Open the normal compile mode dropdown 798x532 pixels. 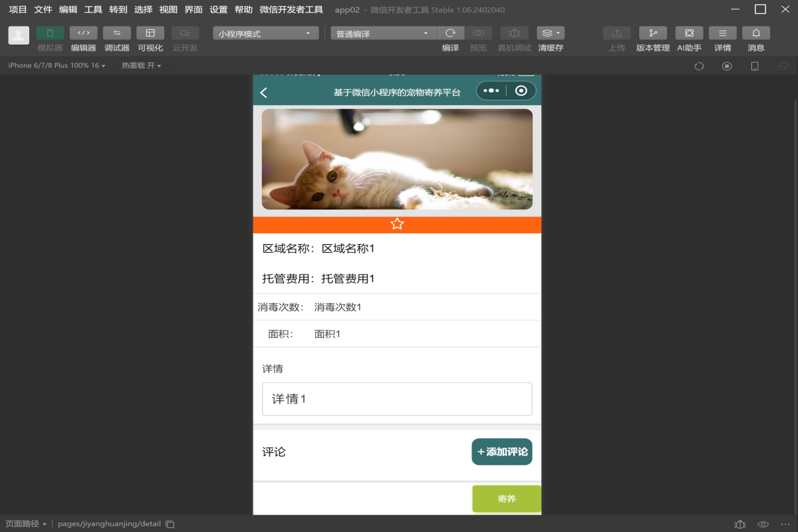383,33
